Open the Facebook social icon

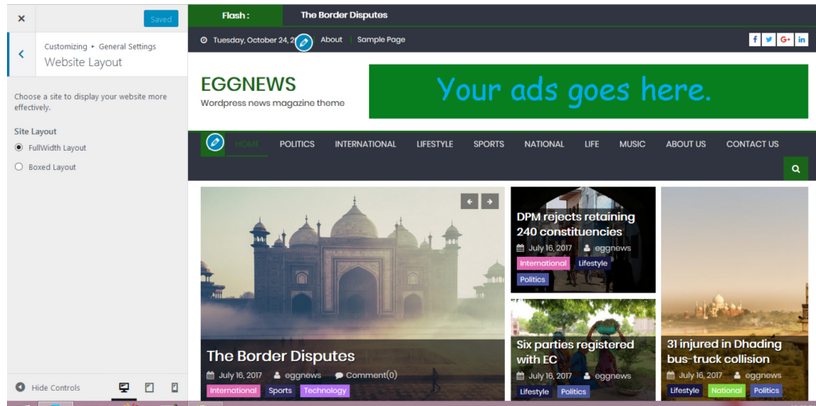[x=755, y=40]
